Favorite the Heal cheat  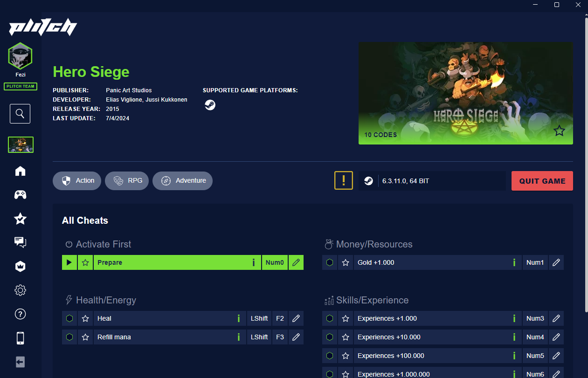pyautogui.click(x=85, y=318)
